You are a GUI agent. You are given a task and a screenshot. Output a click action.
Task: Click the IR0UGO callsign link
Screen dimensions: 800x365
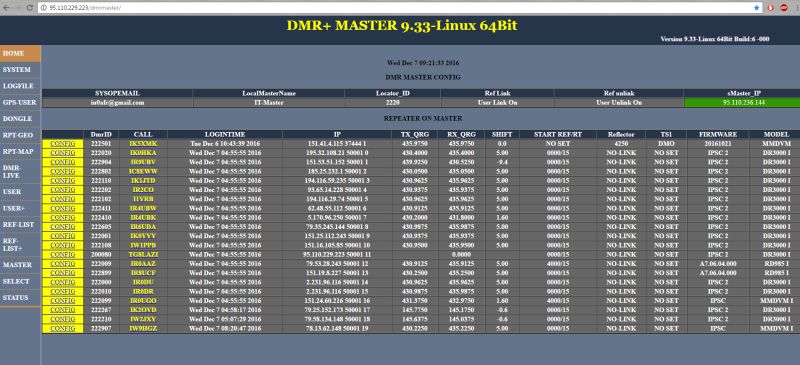143,301
